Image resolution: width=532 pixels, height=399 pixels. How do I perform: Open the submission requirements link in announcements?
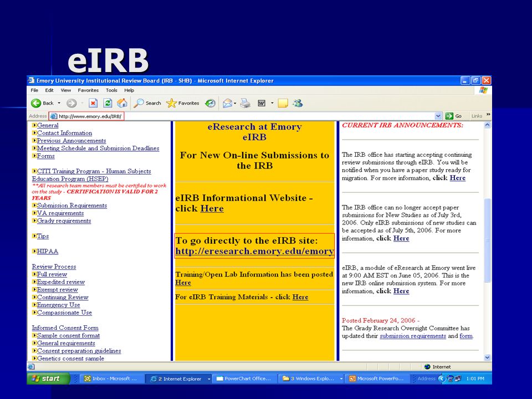[412, 336]
